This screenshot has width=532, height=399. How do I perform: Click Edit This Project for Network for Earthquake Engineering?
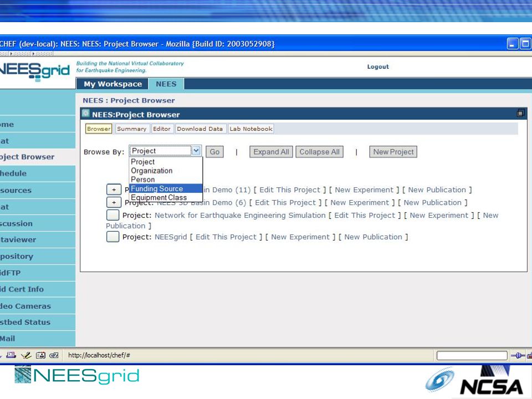pyautogui.click(x=365, y=215)
